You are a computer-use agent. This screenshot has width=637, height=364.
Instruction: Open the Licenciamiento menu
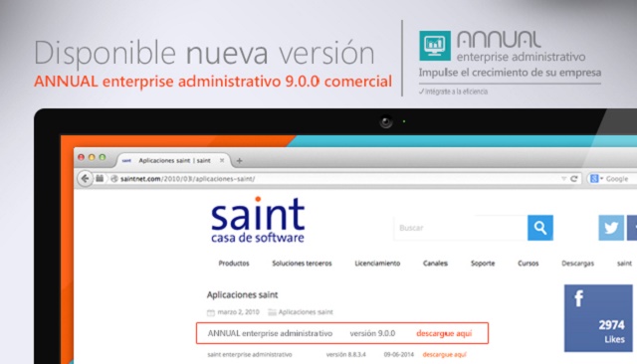pyautogui.click(x=377, y=263)
